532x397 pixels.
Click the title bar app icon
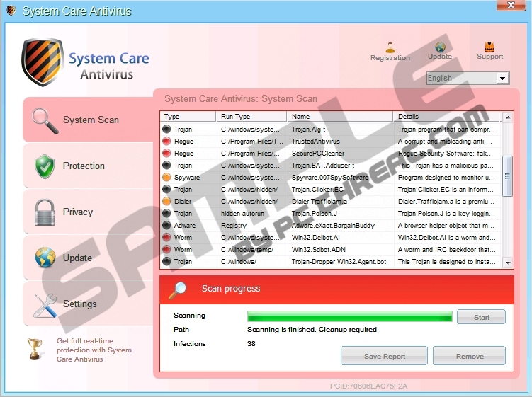click(x=11, y=11)
